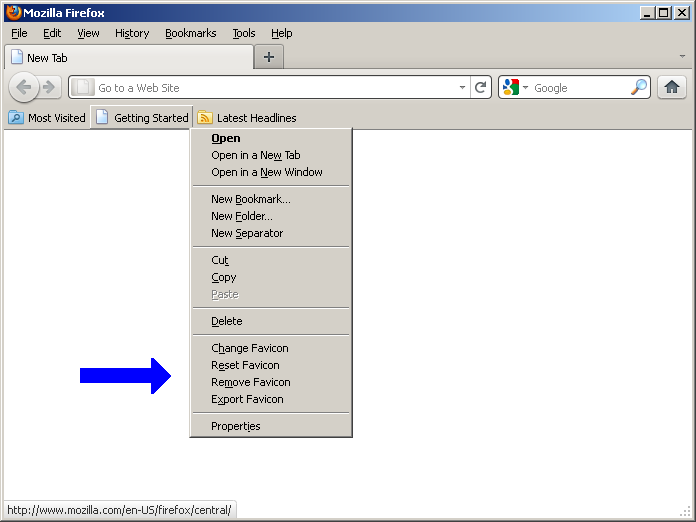
Task: Select New Bookmark... from context menu
Action: pos(271,199)
